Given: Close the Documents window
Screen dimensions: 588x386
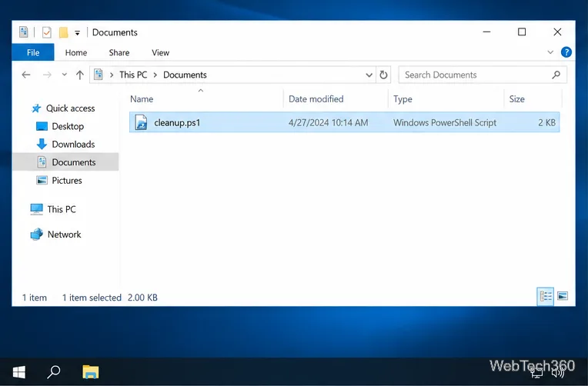Looking at the screenshot, I should 557,32.
